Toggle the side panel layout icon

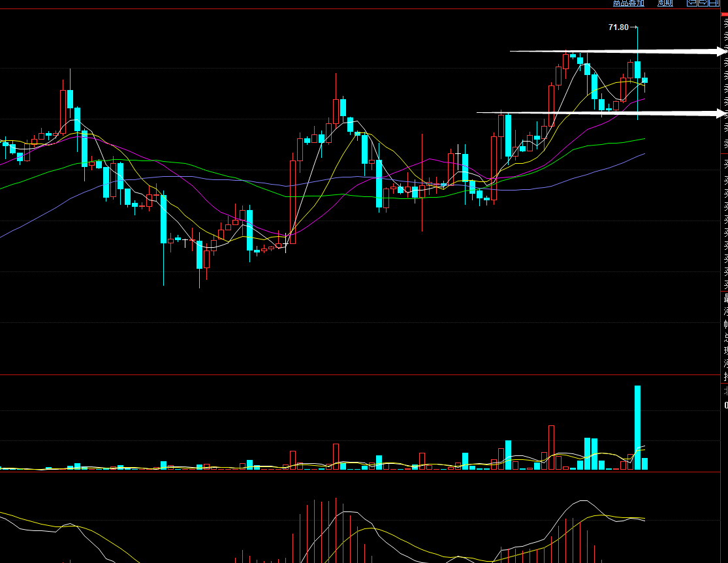(714, 3)
